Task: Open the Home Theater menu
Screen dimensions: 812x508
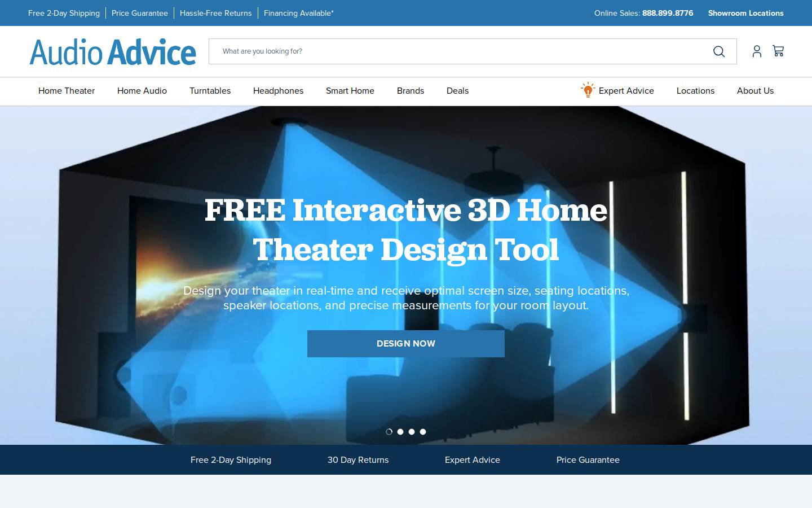Action: [x=67, y=91]
